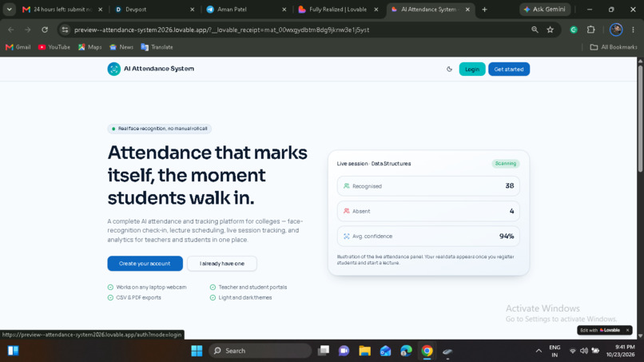644x362 pixels.
Task: Close the AI Attendance System tab
Action: (x=467, y=9)
